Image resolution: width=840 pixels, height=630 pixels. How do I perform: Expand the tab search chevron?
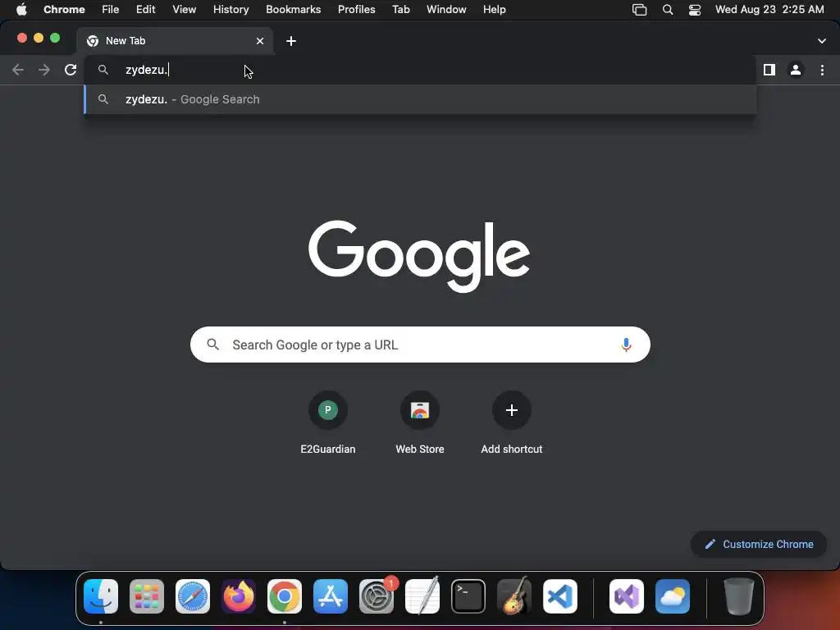tap(822, 41)
